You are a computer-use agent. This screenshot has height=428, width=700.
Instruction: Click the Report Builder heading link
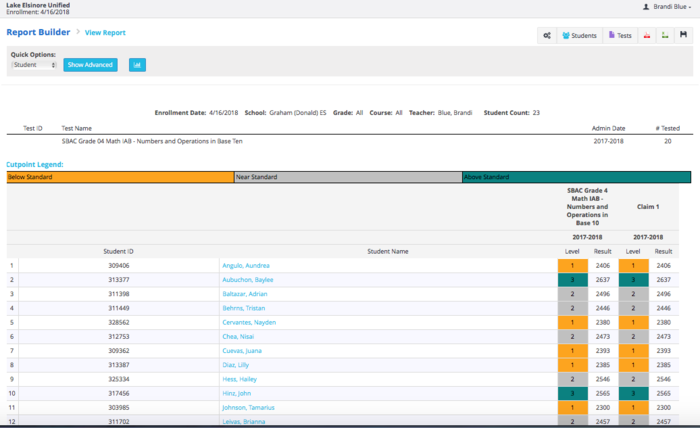point(36,32)
